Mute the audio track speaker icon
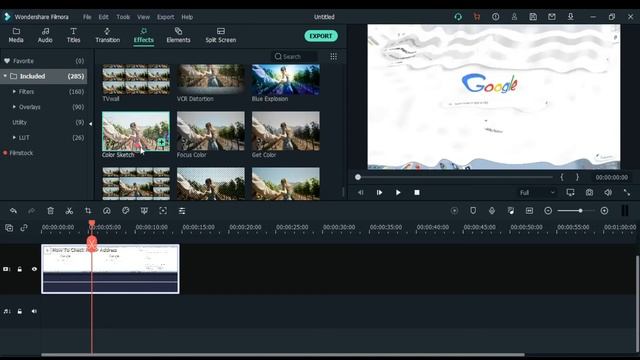Screen dimensions: 640x360 click(34, 311)
